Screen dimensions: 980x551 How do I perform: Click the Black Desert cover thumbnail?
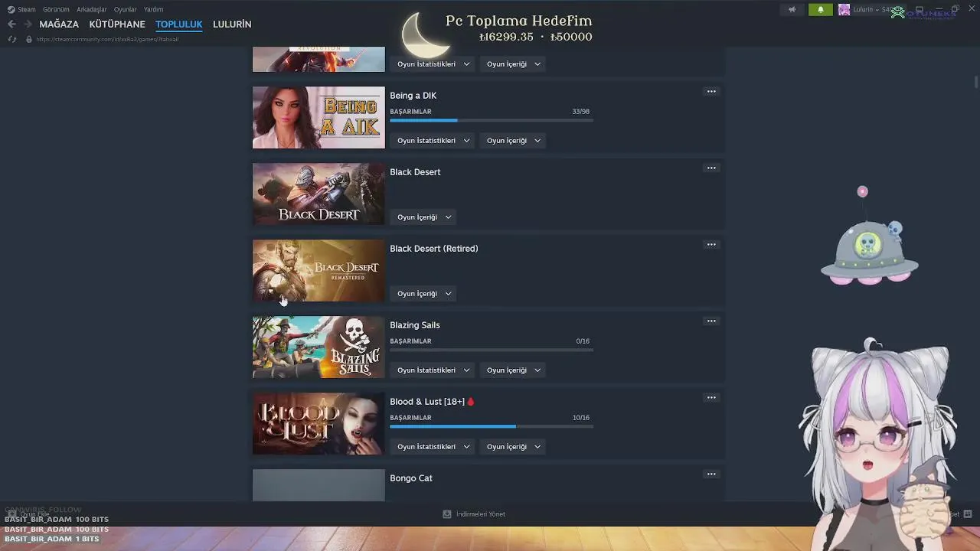click(318, 194)
